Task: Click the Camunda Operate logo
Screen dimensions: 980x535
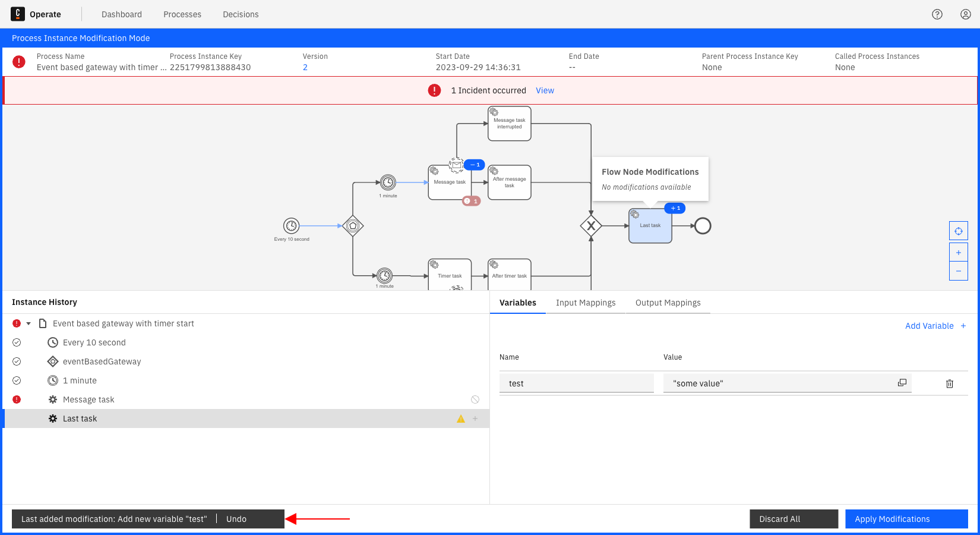Action: 18,14
